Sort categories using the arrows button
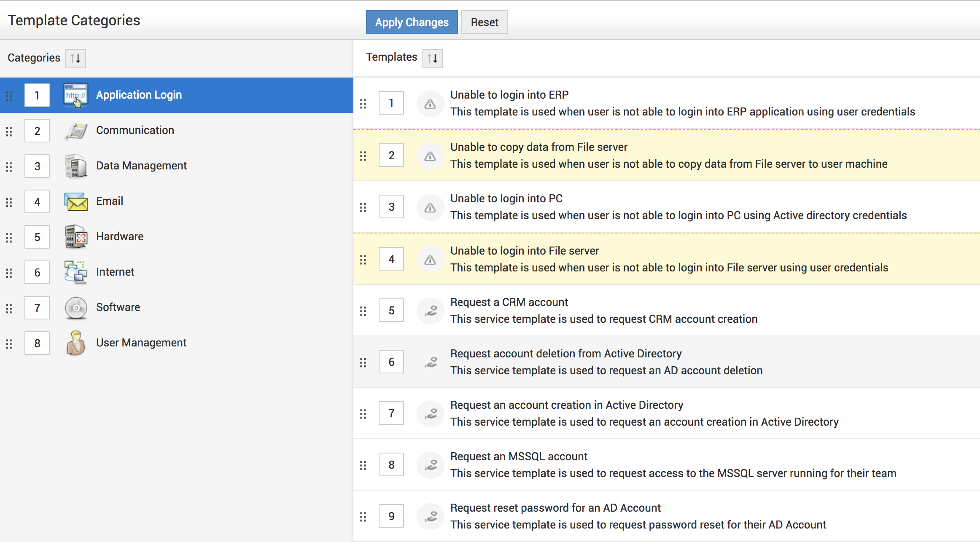The height and width of the screenshot is (542, 980). [x=75, y=58]
